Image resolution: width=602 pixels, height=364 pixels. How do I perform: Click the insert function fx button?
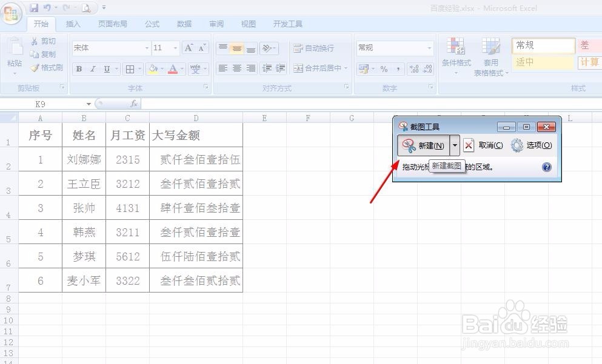(133, 104)
